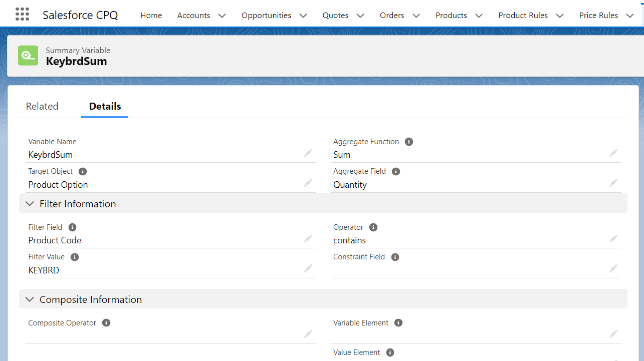Viewport: 644px width, 361px height.
Task: Edit Variable Name using the pencil icon
Action: point(308,153)
